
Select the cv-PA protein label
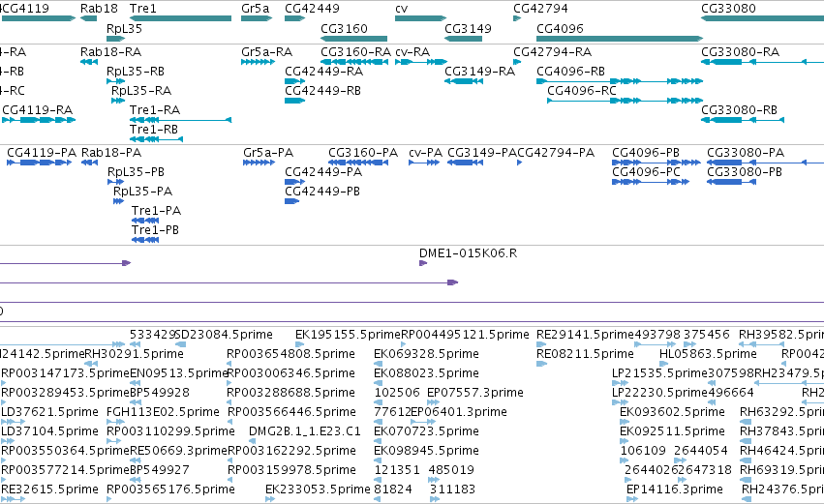(426, 153)
